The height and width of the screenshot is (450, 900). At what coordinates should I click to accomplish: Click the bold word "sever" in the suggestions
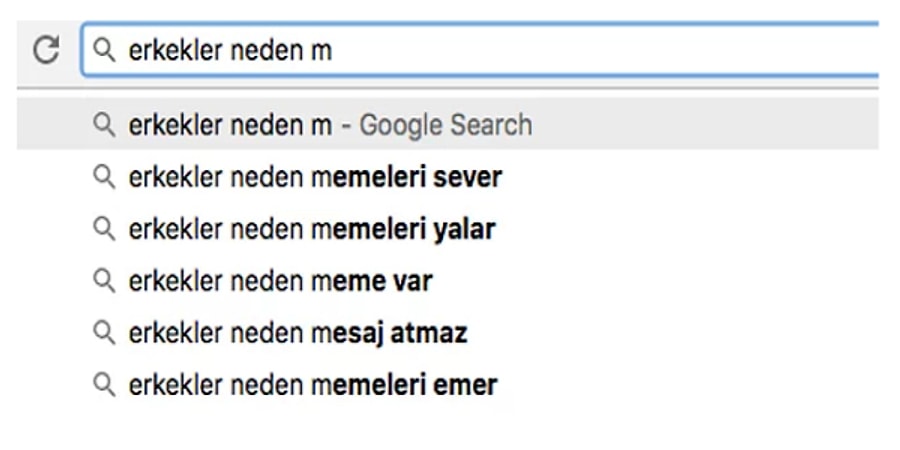pyautogui.click(x=468, y=178)
